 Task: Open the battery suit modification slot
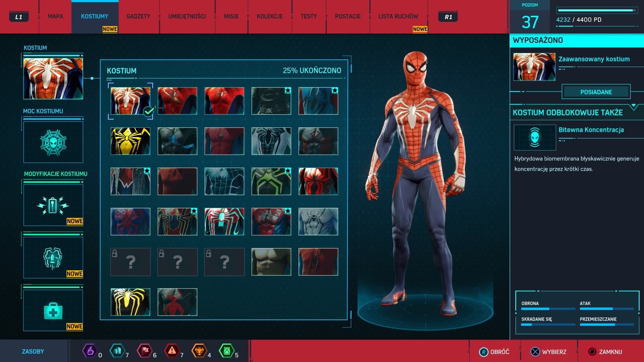point(53,205)
